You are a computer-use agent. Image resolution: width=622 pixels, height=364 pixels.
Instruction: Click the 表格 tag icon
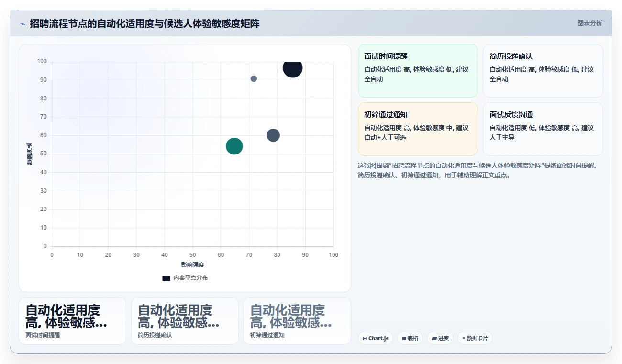point(404,338)
